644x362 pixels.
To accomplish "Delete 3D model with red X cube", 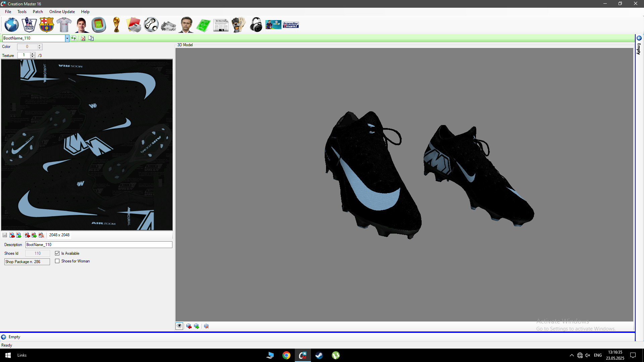I will tap(206, 326).
